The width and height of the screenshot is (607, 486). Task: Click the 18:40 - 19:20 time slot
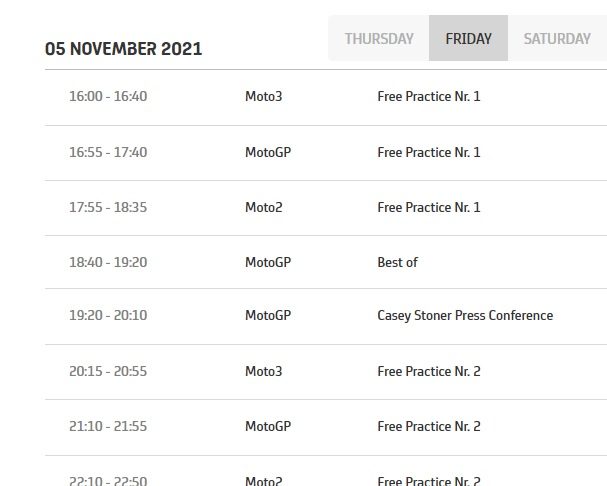click(108, 262)
